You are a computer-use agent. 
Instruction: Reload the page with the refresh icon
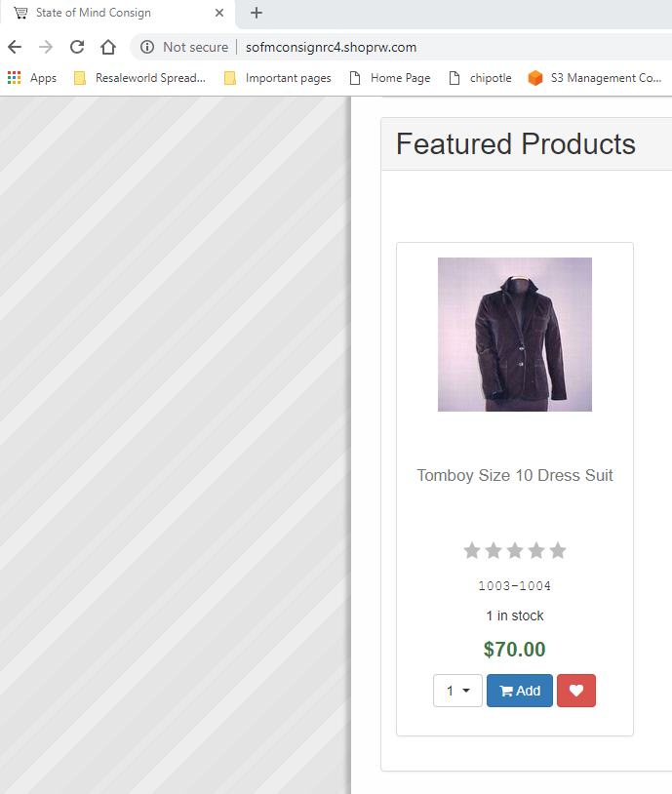(77, 47)
